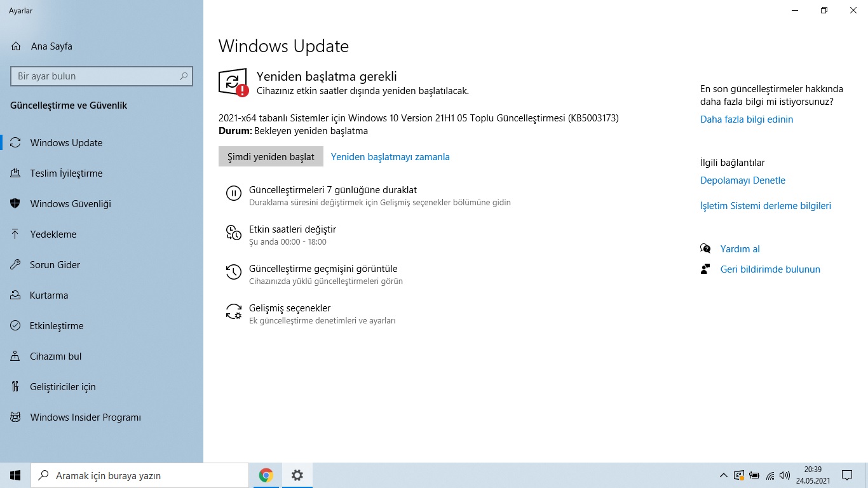
Task: Click the Şimdi yeniden başlat button
Action: 271,157
